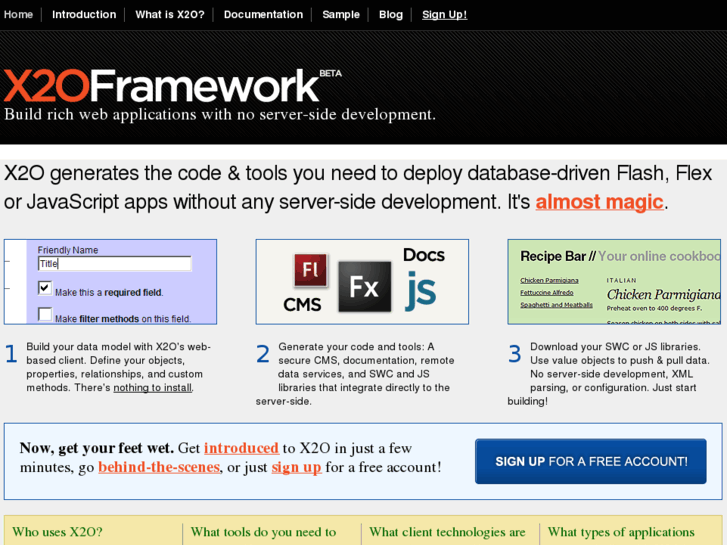
Task: Click the Chicken Parmigiana recipe link
Action: pos(549,280)
